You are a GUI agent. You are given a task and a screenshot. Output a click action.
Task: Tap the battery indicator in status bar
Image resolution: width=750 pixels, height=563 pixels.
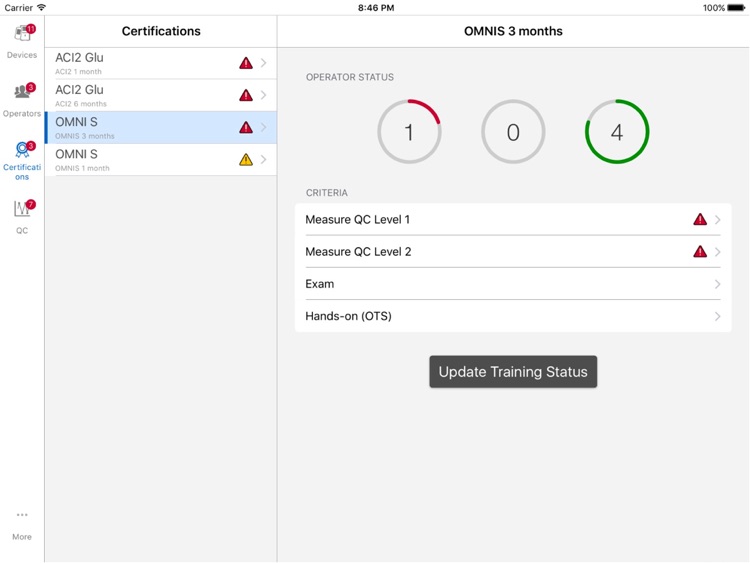(x=733, y=7)
